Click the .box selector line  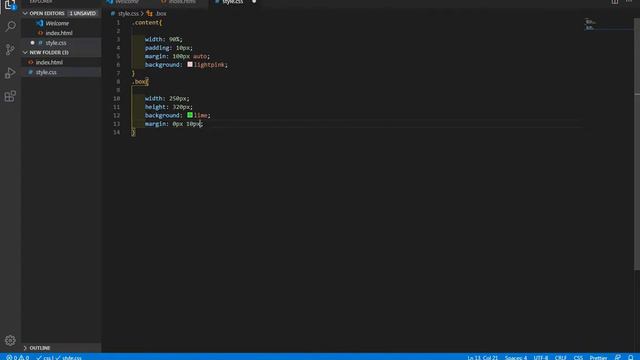pos(140,82)
